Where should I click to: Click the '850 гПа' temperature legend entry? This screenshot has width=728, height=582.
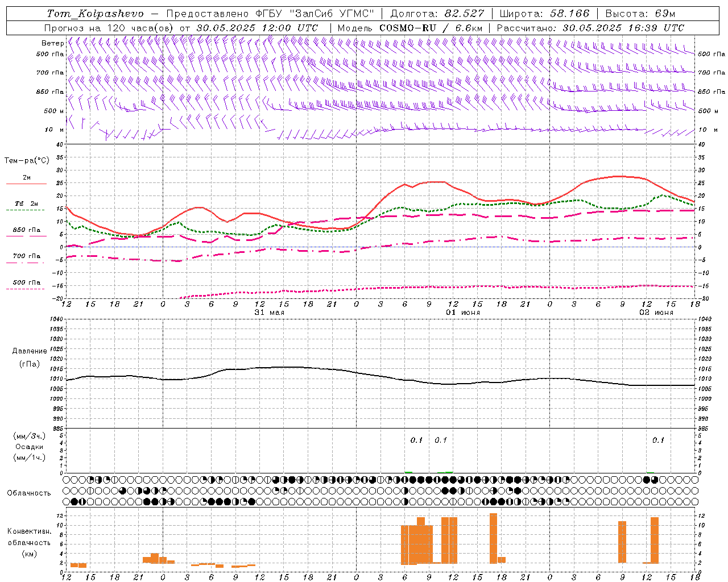[x=26, y=230]
